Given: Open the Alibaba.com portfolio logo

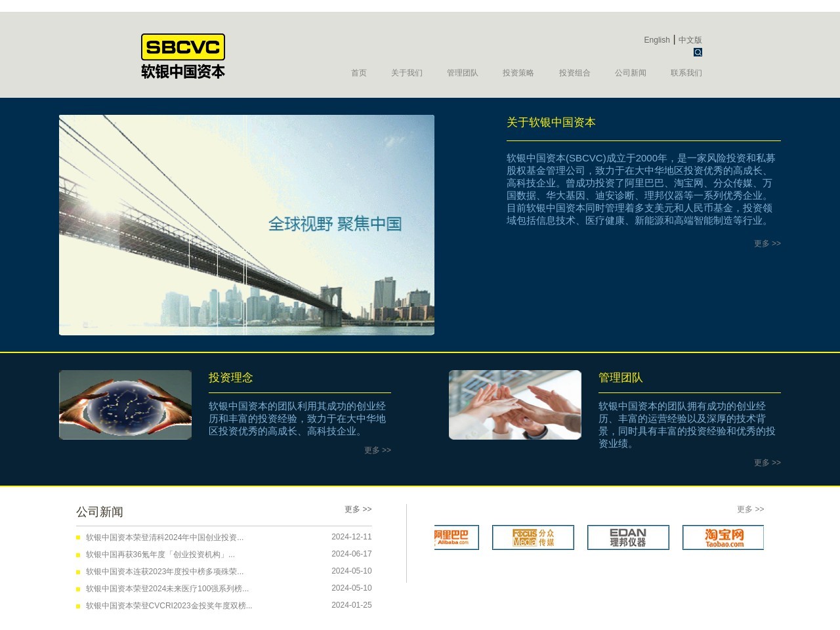Looking at the screenshot, I should (x=456, y=537).
